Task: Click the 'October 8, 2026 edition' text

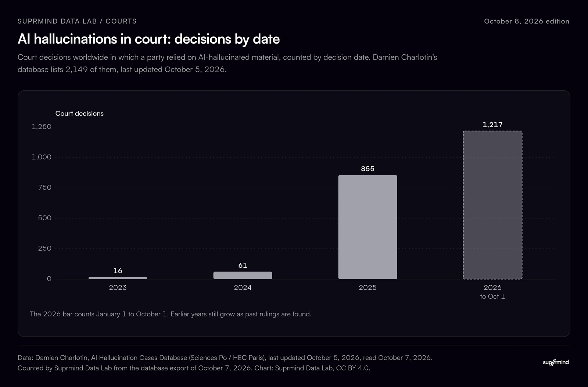Action: [527, 21]
